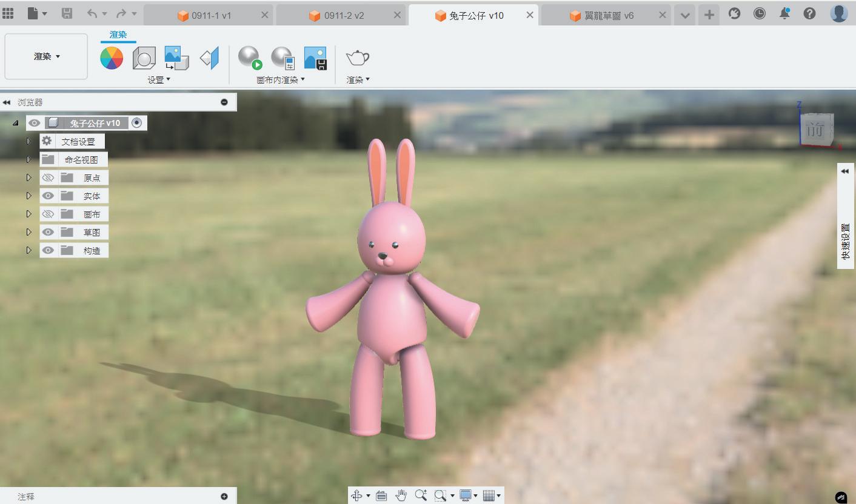Click the Save disk icon
Screen dimensions: 856x504
click(x=67, y=13)
